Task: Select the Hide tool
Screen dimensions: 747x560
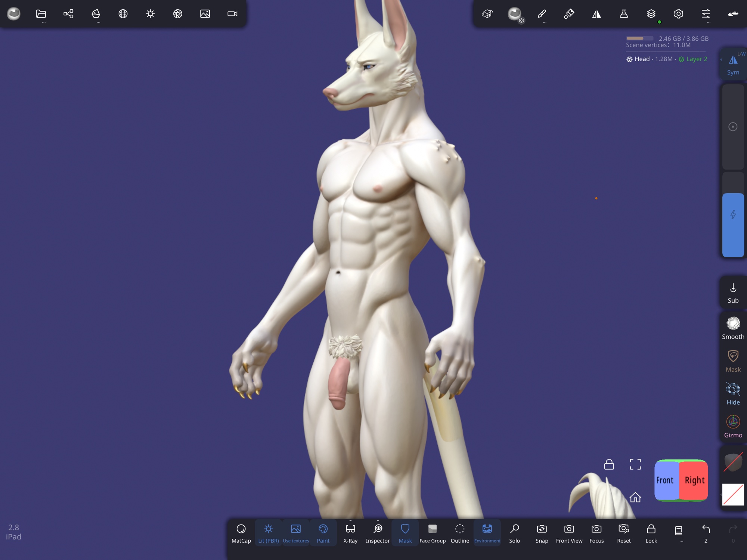Action: tap(733, 393)
